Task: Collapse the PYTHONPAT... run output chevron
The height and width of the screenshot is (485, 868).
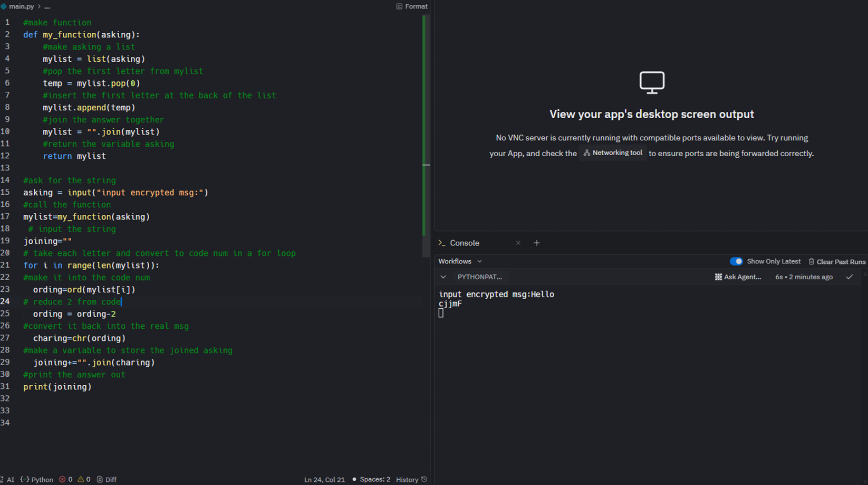Action: (x=443, y=277)
